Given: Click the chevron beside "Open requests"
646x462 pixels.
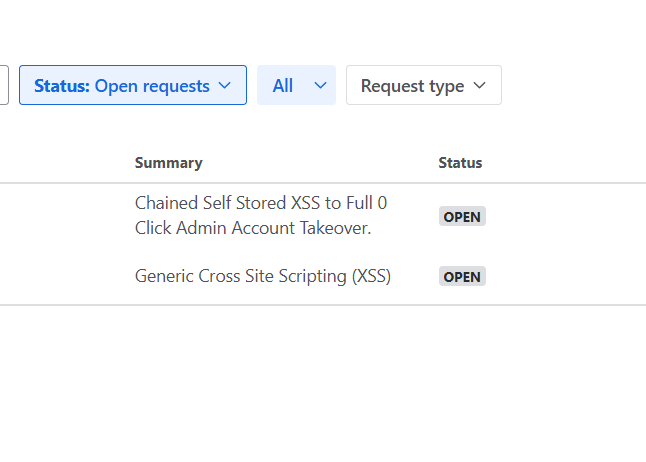Looking at the screenshot, I should pyautogui.click(x=225, y=86).
